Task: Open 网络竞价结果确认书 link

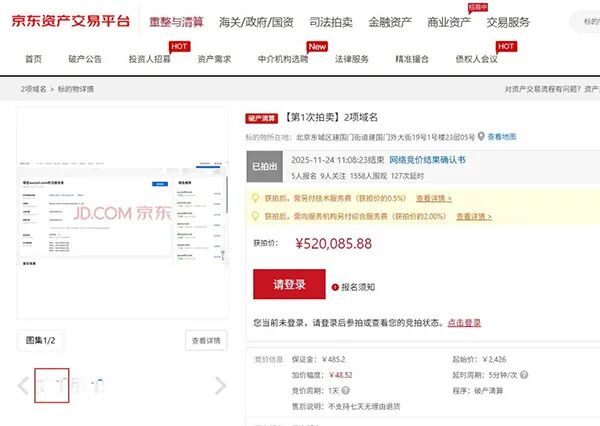Action: (427, 160)
